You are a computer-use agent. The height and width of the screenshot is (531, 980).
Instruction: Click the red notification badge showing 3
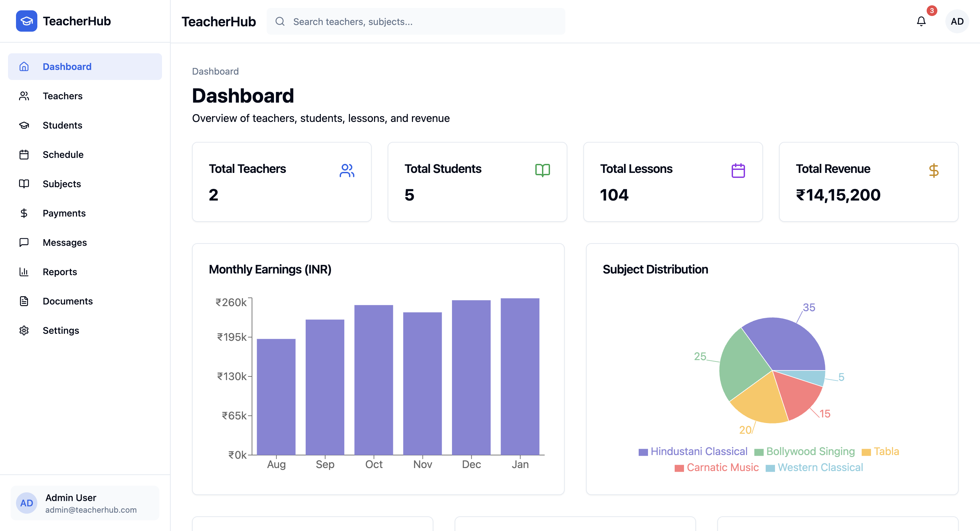(x=932, y=11)
